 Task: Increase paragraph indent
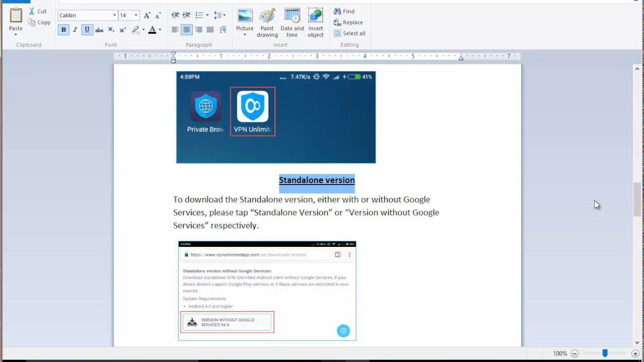187,15
